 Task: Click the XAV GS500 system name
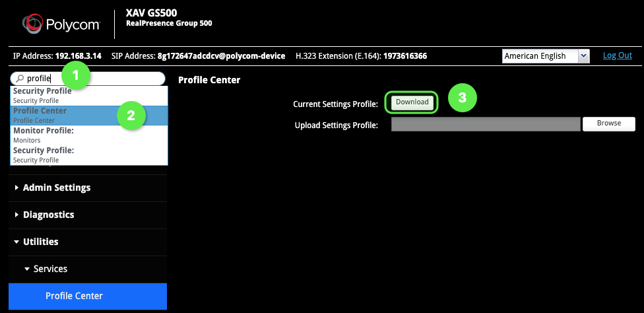click(x=152, y=13)
